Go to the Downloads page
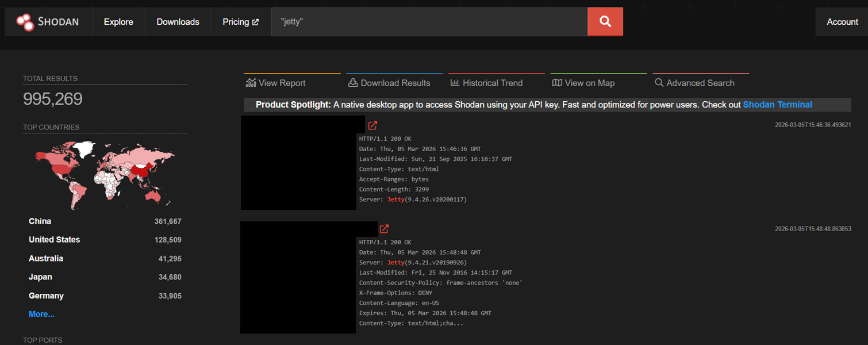 [178, 22]
